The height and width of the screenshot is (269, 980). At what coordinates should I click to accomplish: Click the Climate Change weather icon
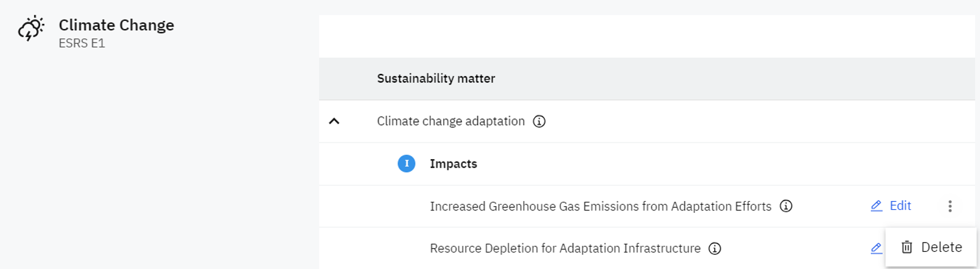pos(31,29)
